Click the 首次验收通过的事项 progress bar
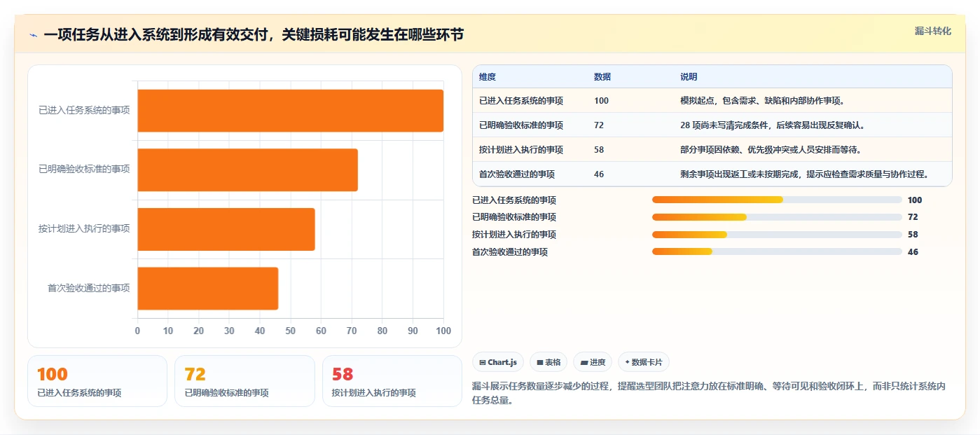 777,251
